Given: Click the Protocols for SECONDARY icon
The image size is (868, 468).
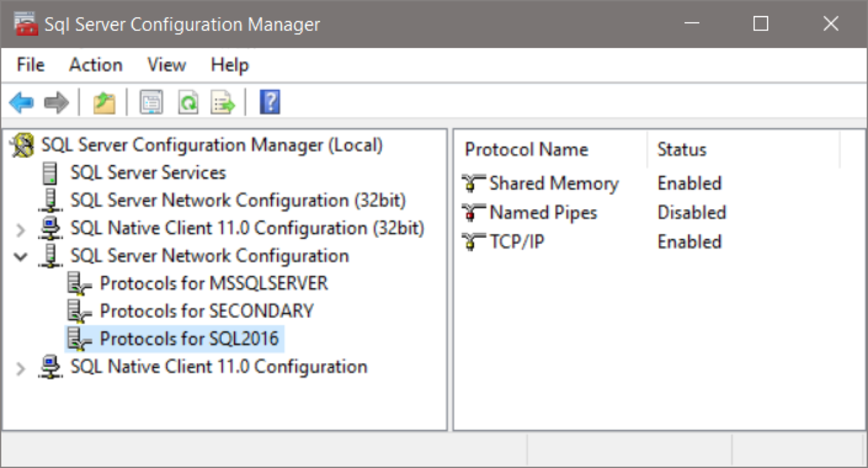Looking at the screenshot, I should [x=80, y=311].
